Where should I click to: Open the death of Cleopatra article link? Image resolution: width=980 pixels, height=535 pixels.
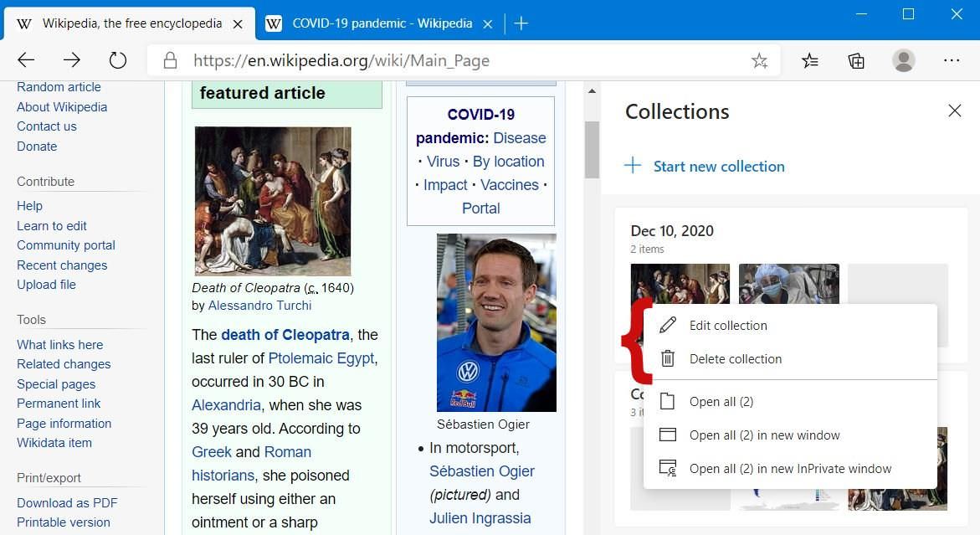[x=285, y=335]
